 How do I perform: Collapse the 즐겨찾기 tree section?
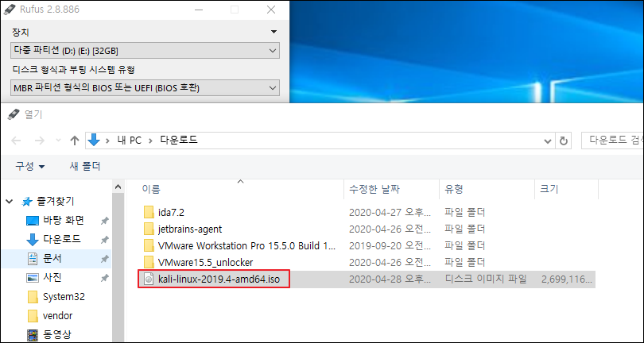click(x=10, y=202)
